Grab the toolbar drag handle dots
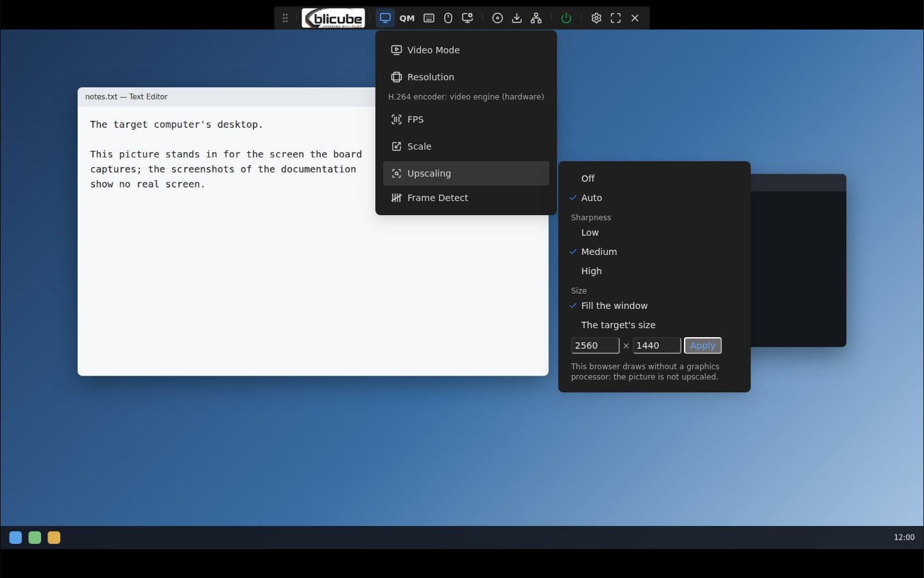The image size is (924, 578). [x=285, y=18]
